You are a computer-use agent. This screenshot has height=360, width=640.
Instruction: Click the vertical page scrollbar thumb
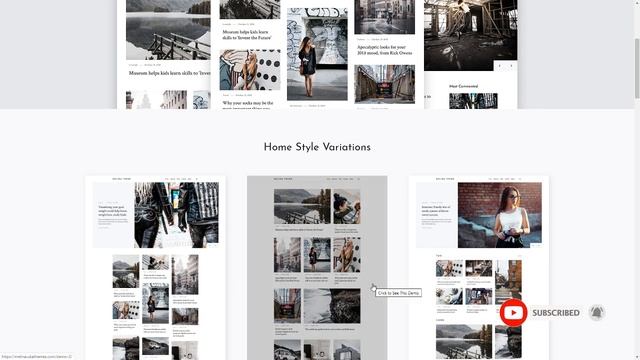coord(637,69)
